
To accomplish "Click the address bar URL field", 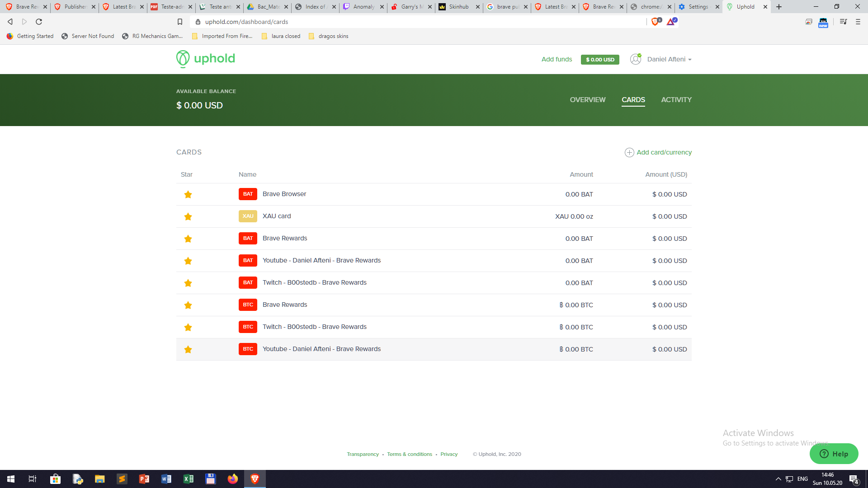I will point(407,22).
